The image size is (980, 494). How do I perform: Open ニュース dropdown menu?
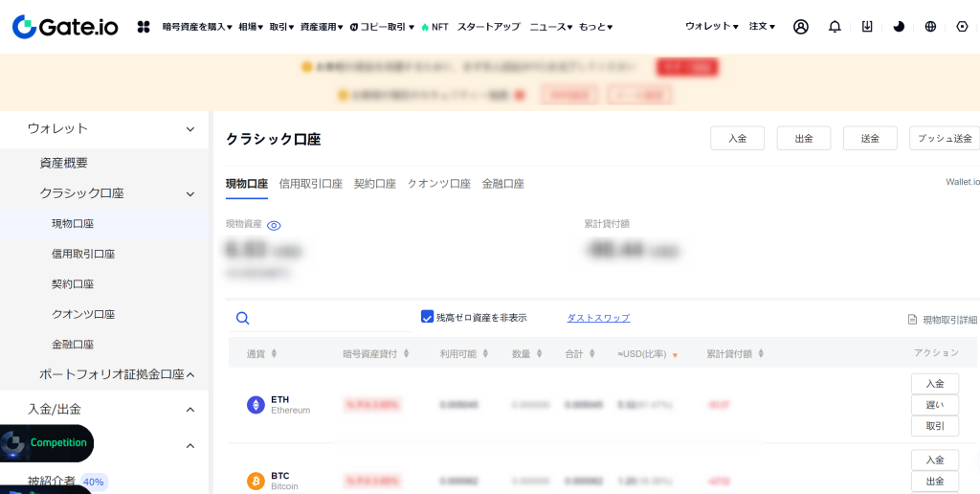(x=550, y=27)
